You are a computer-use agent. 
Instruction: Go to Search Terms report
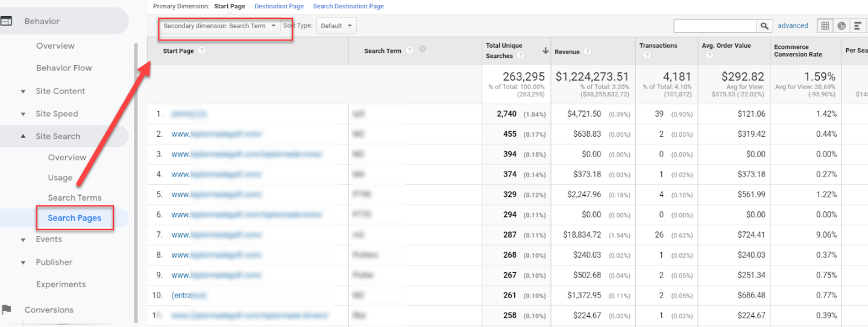point(75,198)
